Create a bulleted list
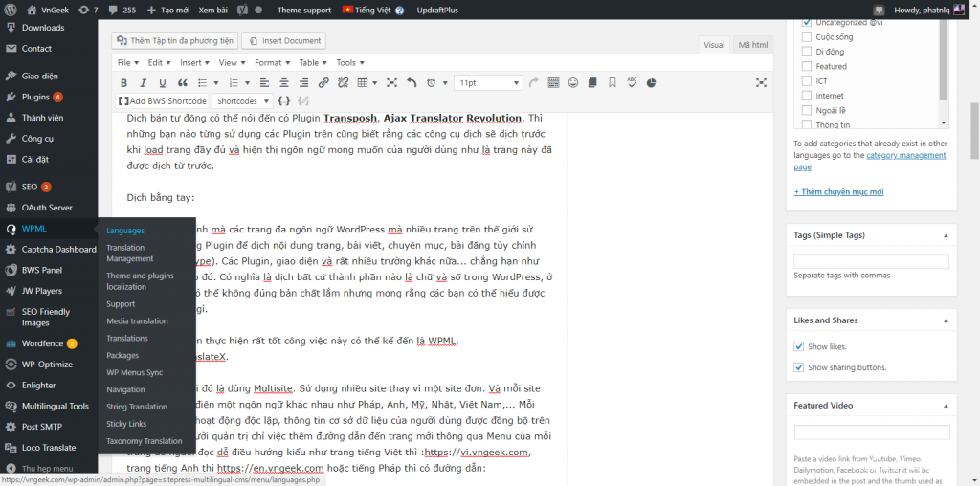 [x=203, y=82]
